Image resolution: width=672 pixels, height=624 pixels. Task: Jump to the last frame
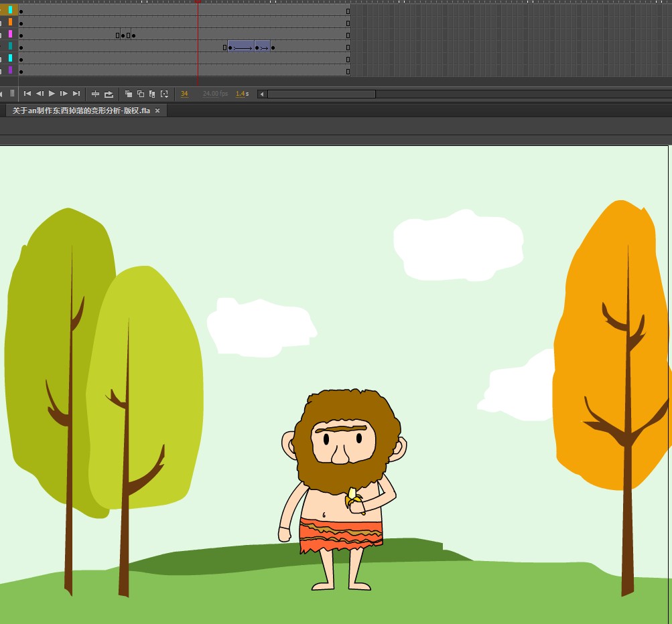(x=76, y=94)
